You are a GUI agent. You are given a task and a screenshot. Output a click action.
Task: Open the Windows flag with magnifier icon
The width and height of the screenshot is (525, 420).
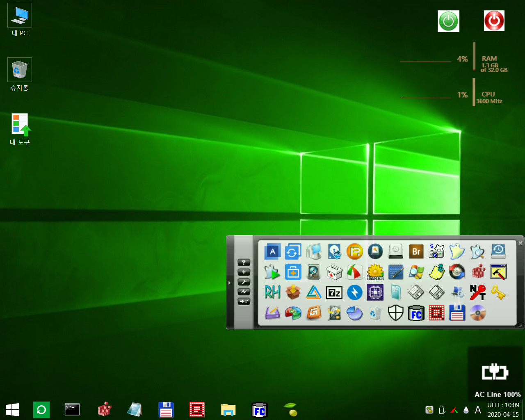(x=416, y=272)
